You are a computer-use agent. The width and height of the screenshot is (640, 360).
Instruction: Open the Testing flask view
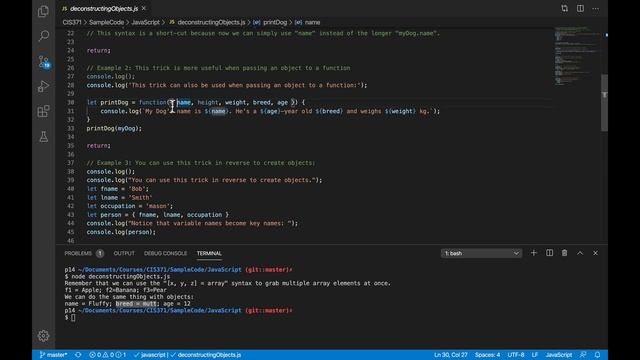pyautogui.click(x=43, y=136)
